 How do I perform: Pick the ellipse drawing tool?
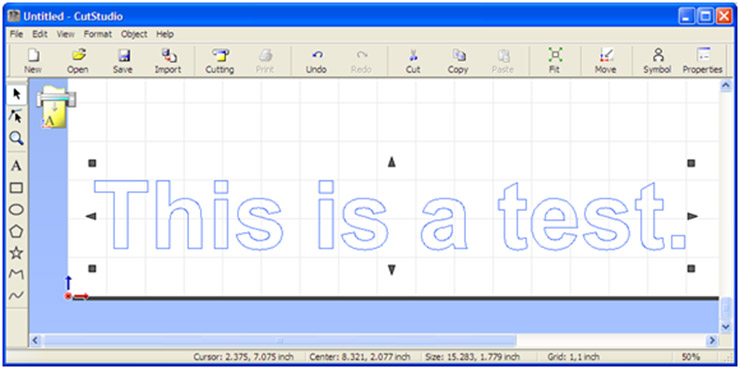(17, 210)
